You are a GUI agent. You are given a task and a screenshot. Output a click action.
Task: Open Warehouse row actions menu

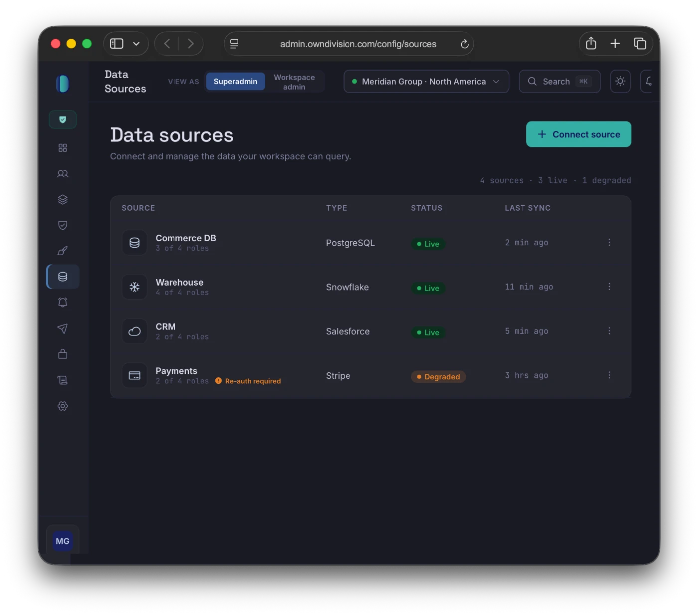click(x=609, y=287)
